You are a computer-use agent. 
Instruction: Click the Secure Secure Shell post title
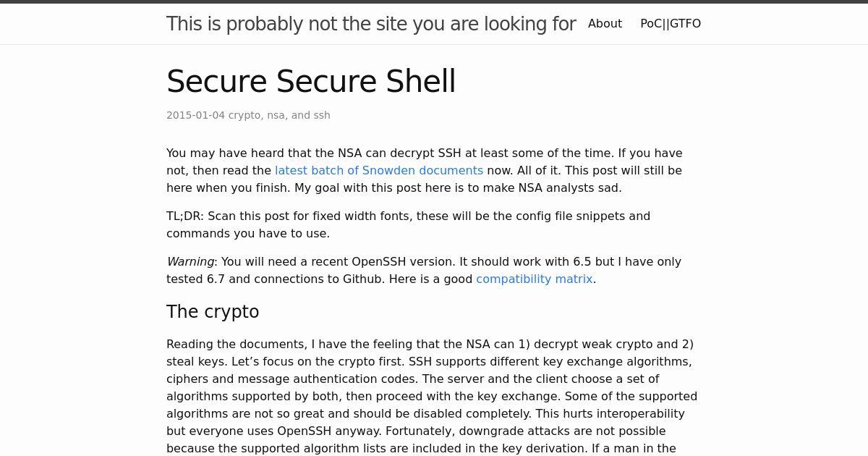pos(311,81)
